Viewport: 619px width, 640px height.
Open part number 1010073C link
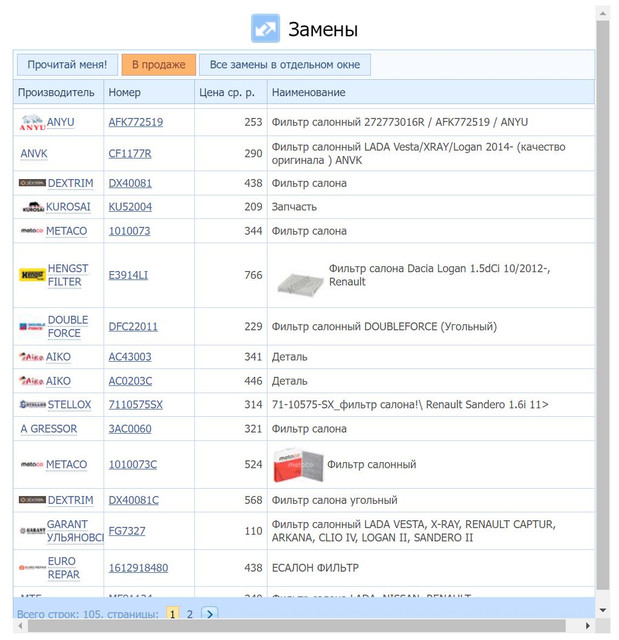pos(133,464)
